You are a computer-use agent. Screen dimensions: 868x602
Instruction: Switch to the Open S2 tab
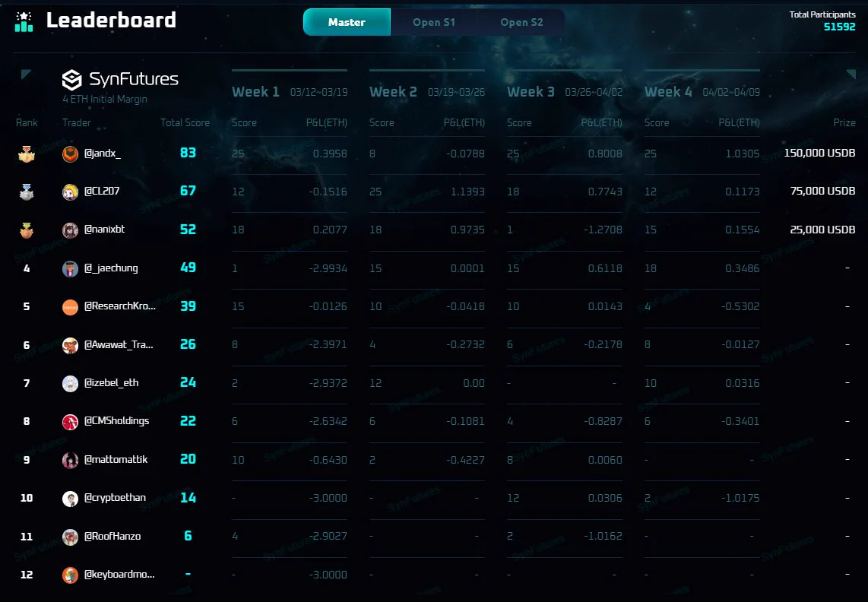[x=521, y=22]
